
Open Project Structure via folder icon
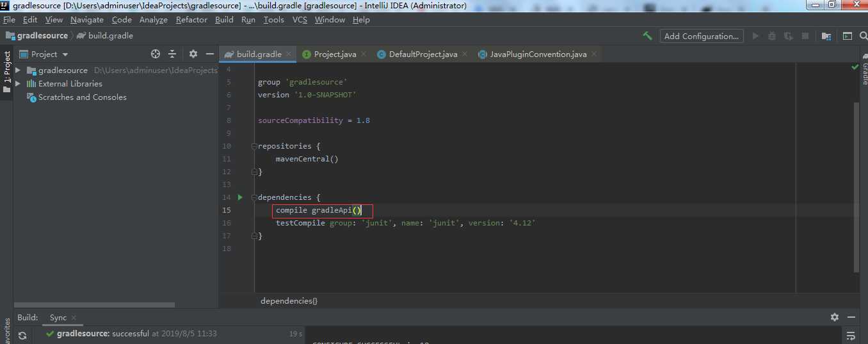click(x=826, y=36)
